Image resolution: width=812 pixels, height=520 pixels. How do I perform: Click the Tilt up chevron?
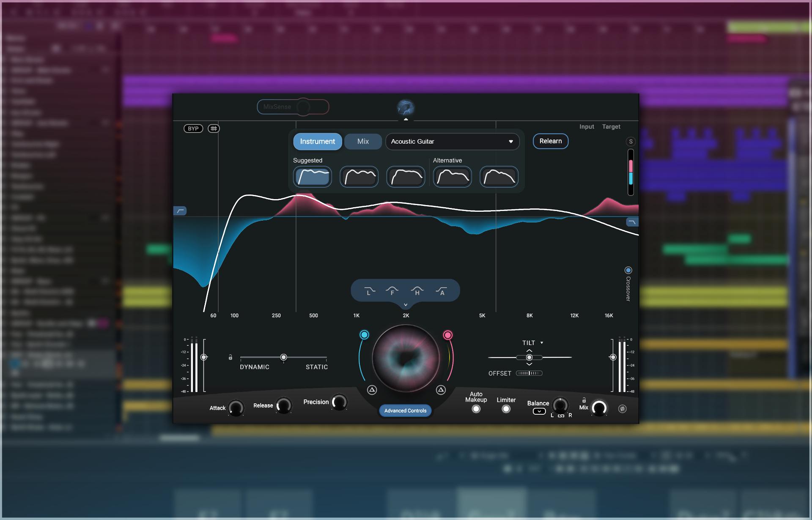pos(529,350)
